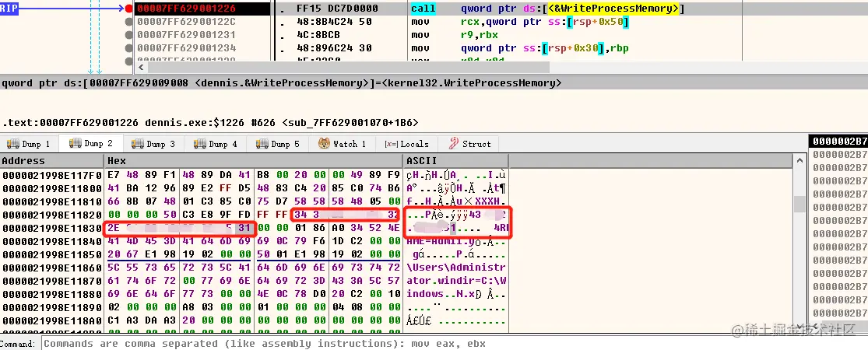
Task: Focus the Command input field
Action: 454,343
